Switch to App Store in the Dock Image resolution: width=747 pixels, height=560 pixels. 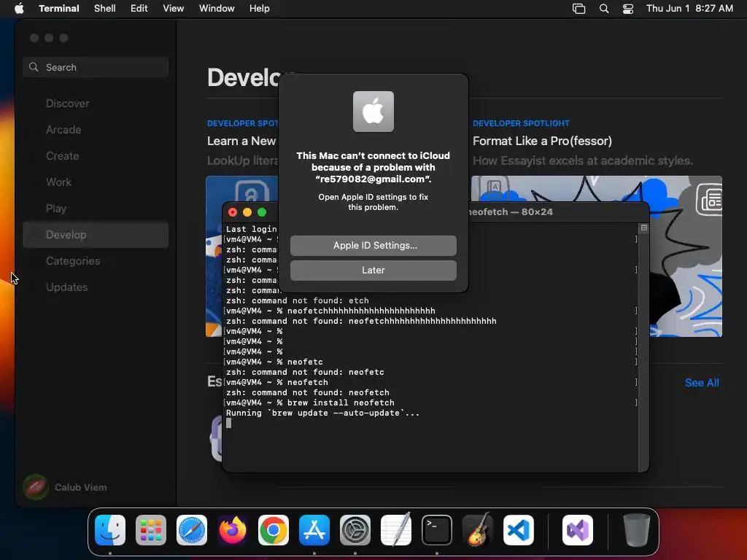point(314,530)
